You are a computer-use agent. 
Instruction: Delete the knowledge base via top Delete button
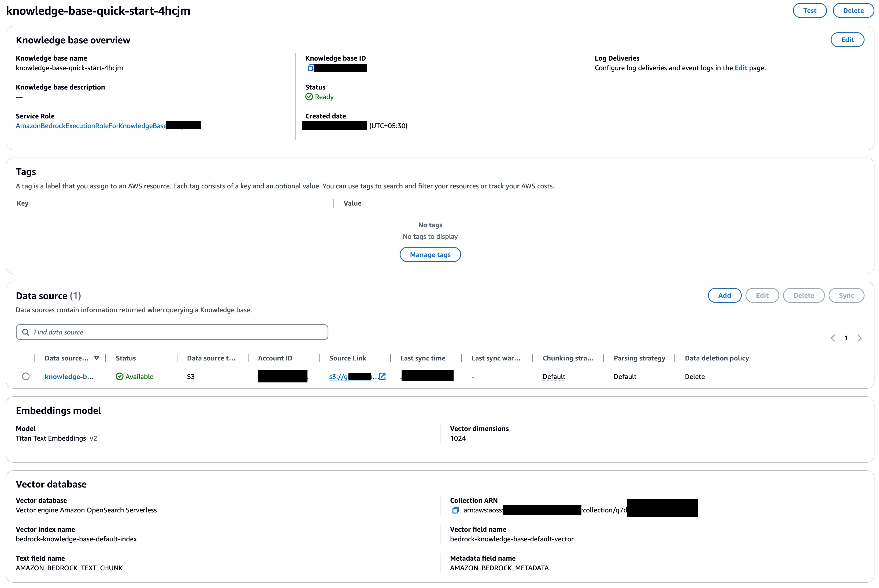click(x=854, y=10)
